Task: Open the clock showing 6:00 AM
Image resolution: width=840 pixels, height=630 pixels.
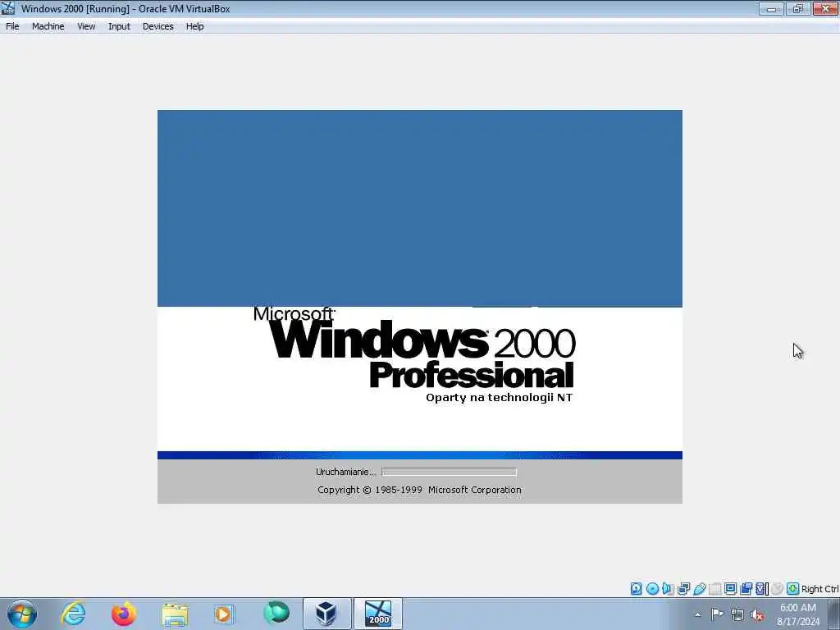Action: point(797,614)
